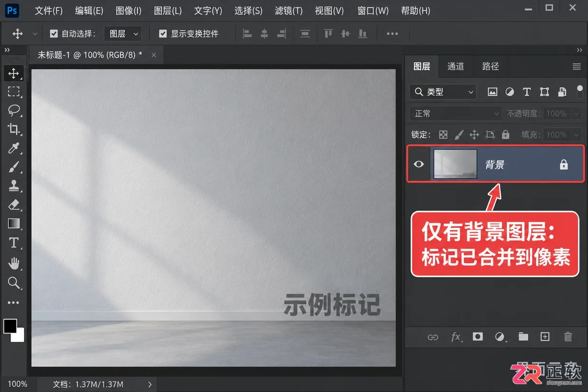Select the Move tool in toolbox

14,73
